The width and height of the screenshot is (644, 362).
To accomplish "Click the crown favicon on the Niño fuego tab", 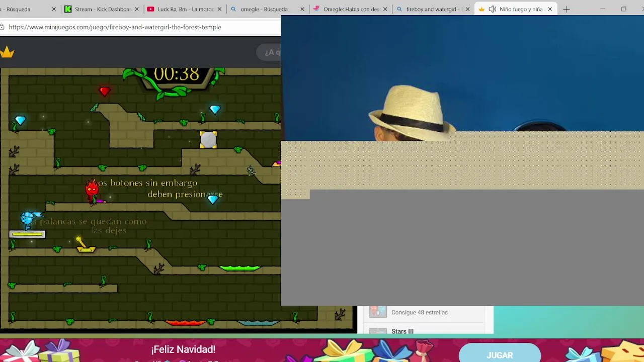I will pyautogui.click(x=481, y=9).
